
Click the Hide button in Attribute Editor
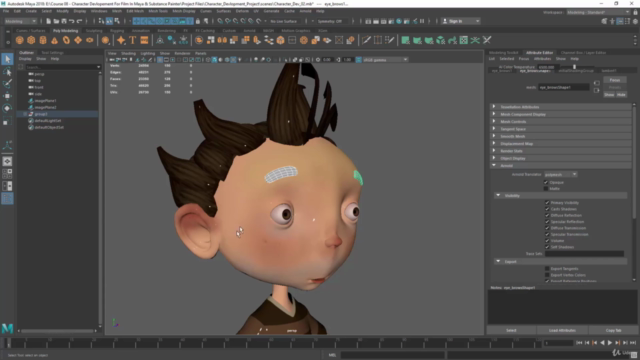point(621,95)
